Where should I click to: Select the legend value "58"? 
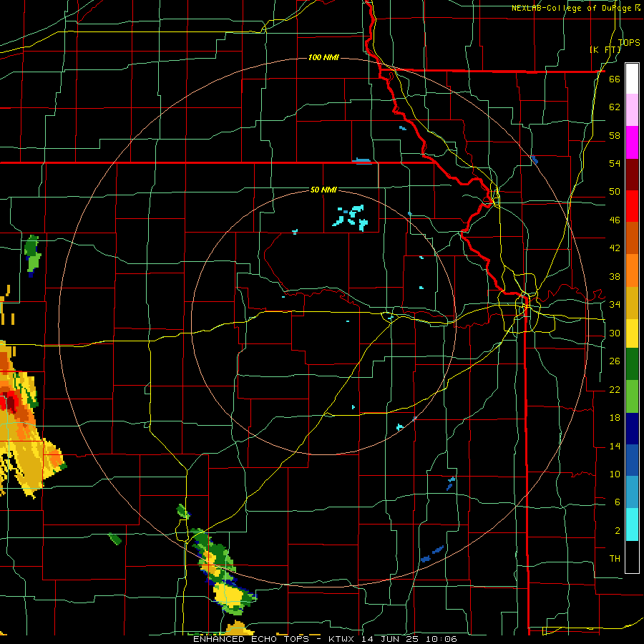pos(615,135)
